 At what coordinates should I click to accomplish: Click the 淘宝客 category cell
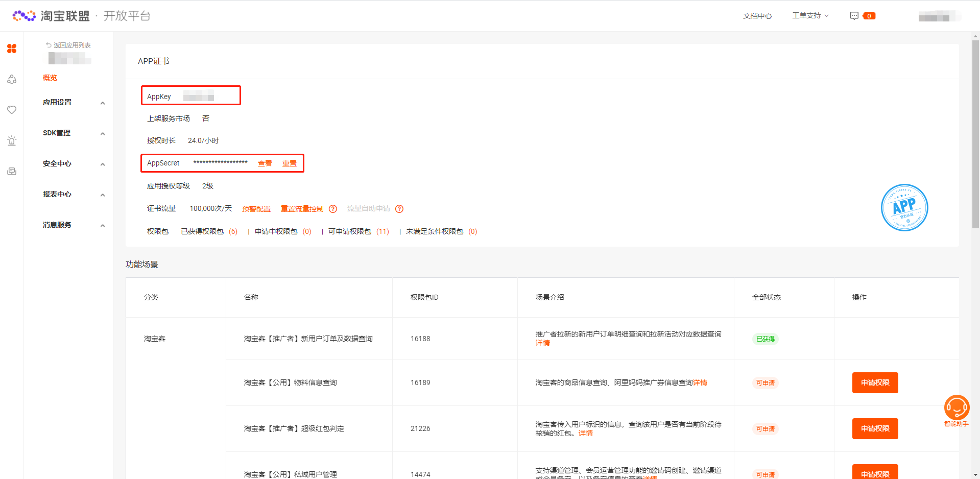click(155, 339)
